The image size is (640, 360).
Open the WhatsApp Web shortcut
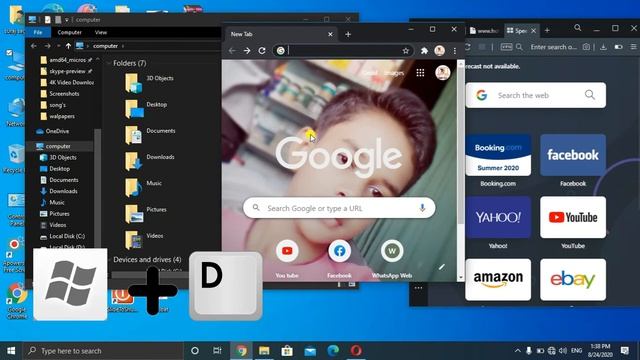click(392, 251)
